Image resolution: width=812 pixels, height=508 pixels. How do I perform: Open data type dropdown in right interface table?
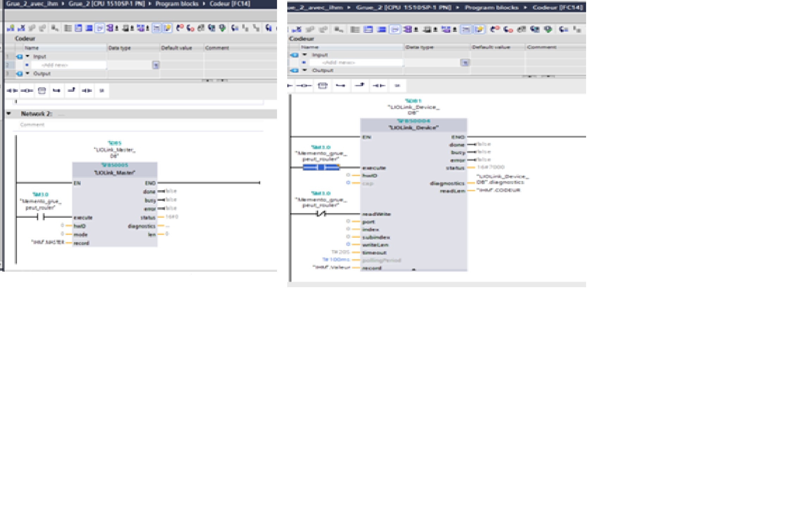tap(465, 63)
